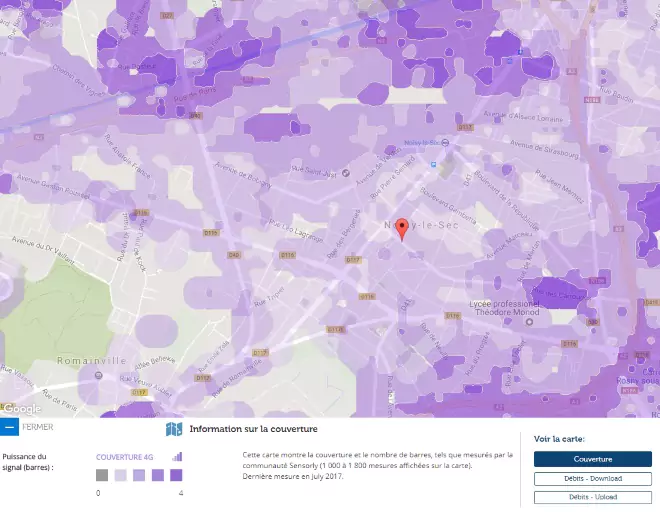Click the Rue Saint-Just point-of-interest marker
This screenshot has width=660, height=518.
[x=346, y=173]
